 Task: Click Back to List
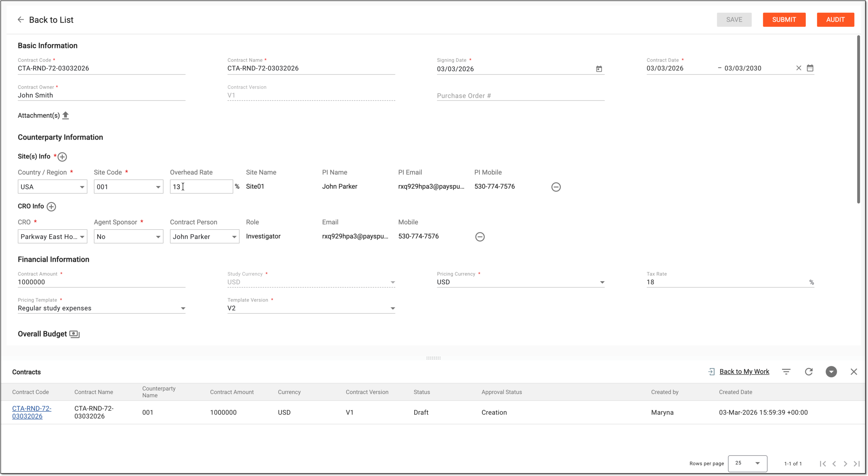point(51,20)
